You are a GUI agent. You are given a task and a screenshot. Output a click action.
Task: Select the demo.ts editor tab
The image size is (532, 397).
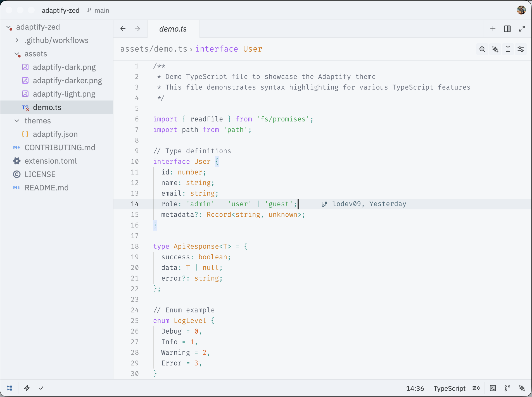(x=173, y=29)
